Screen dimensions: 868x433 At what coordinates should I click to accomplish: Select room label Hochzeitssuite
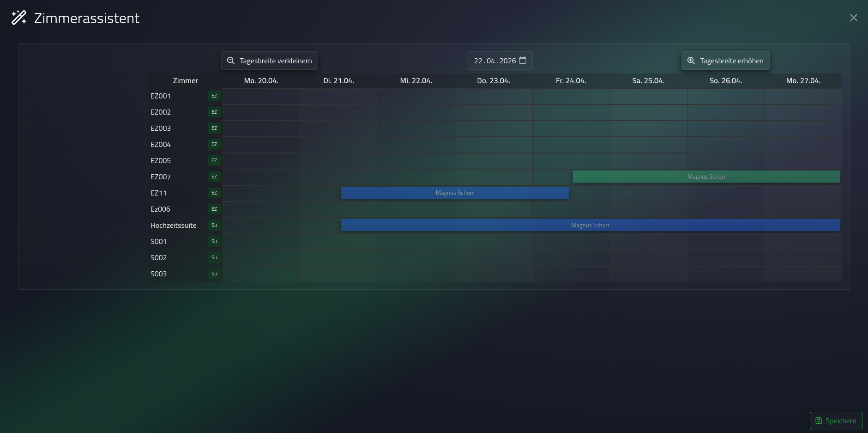pyautogui.click(x=174, y=226)
